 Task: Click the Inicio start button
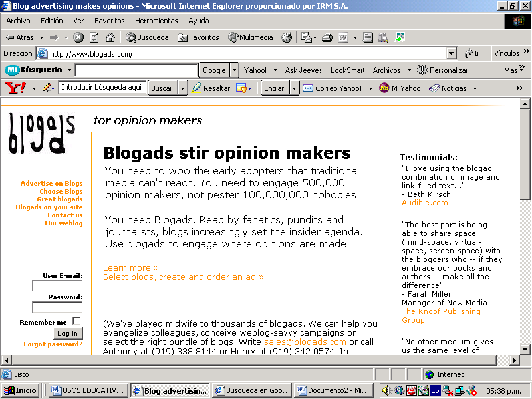pyautogui.click(x=20, y=390)
